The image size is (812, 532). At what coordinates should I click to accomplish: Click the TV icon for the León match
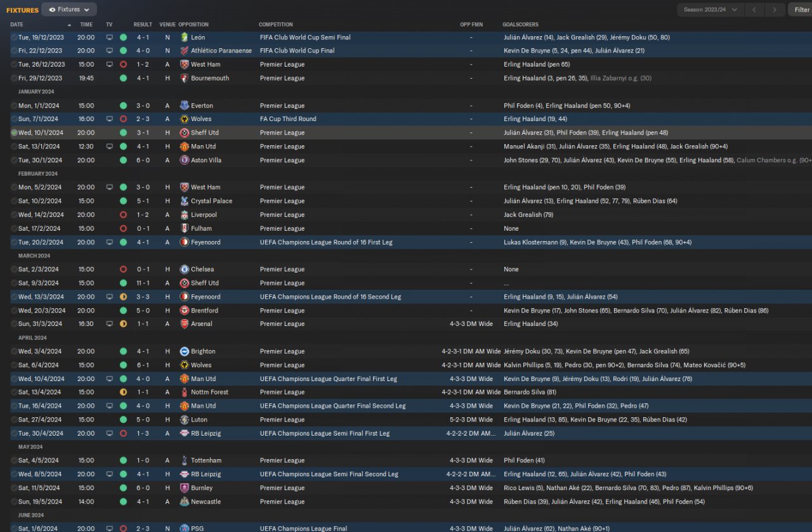click(x=110, y=37)
